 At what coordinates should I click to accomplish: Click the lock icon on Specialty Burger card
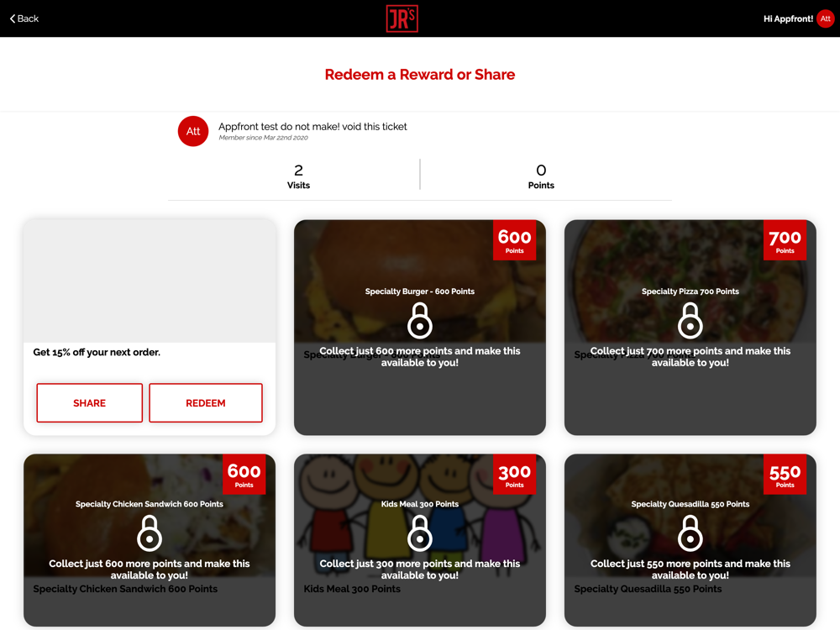(x=420, y=320)
